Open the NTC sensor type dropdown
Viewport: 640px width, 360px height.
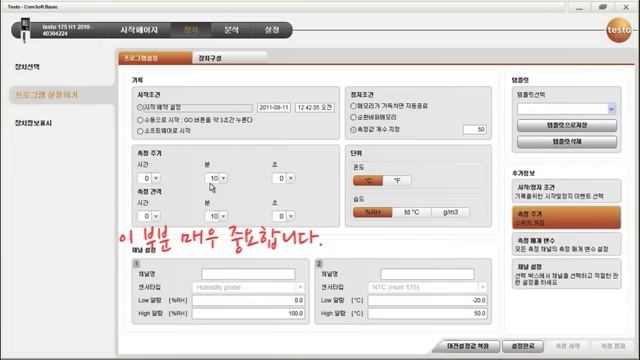[x=427, y=287]
